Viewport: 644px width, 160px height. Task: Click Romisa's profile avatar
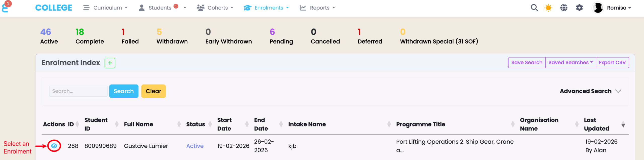598,8
